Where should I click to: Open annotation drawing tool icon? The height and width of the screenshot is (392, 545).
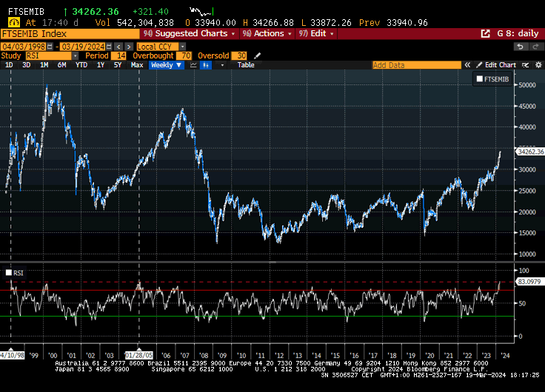[525, 65]
